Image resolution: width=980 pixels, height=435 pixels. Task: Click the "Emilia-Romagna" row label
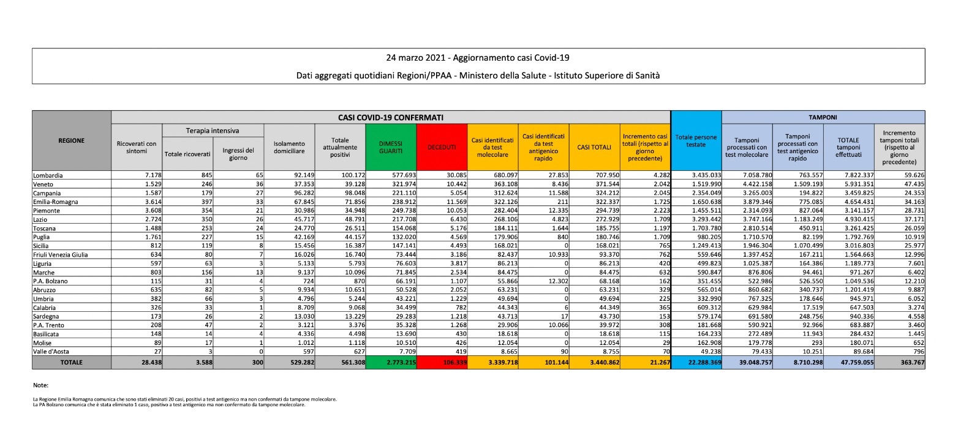[55, 202]
